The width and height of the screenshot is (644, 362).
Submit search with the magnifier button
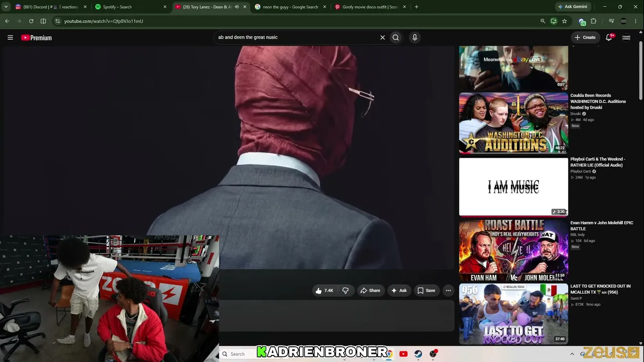click(396, 37)
